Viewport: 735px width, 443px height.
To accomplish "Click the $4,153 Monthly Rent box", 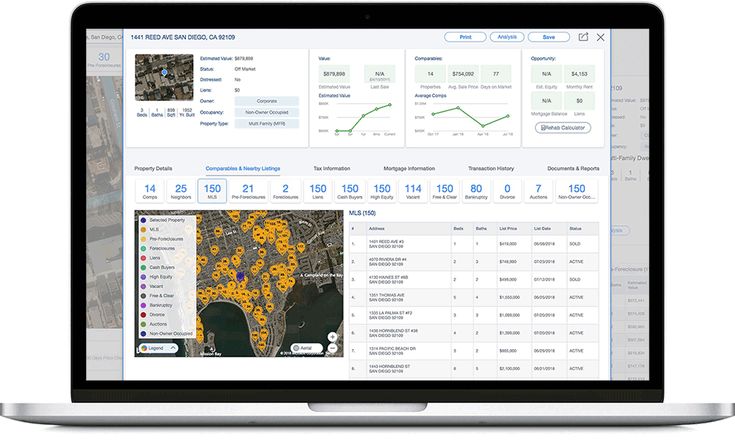I will click(x=579, y=74).
